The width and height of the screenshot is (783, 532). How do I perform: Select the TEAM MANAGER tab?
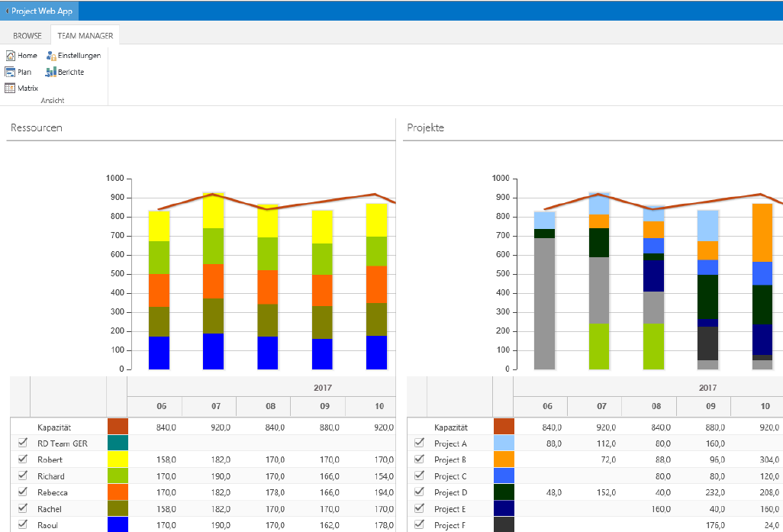click(x=85, y=36)
